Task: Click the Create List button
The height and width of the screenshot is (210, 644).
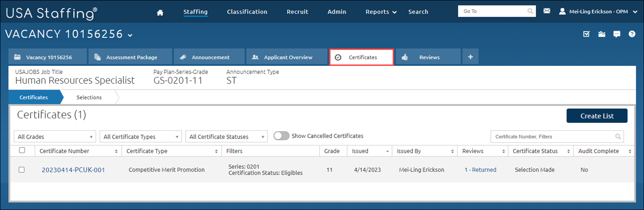Action: pos(597,116)
